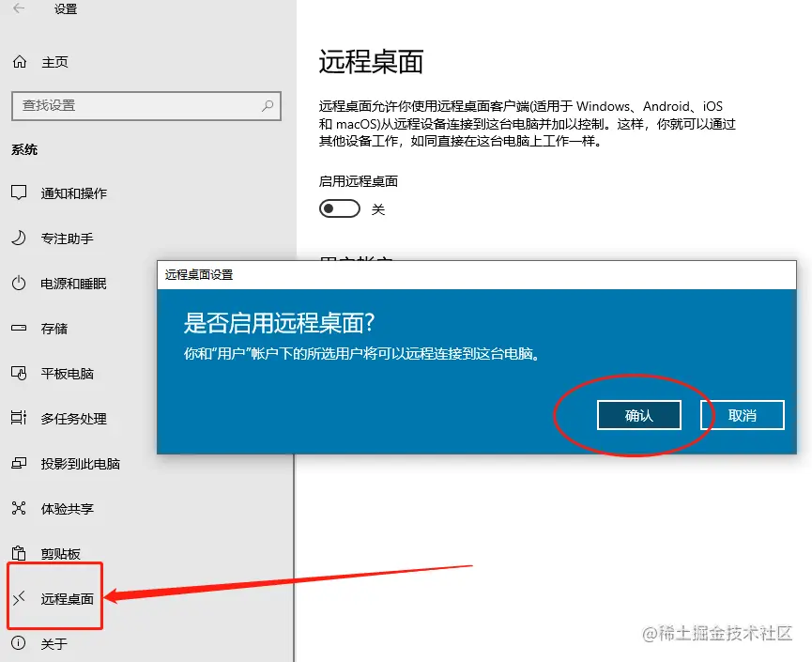The height and width of the screenshot is (662, 812).
Task: Click the drive icon for 存储
Action: (x=19, y=328)
